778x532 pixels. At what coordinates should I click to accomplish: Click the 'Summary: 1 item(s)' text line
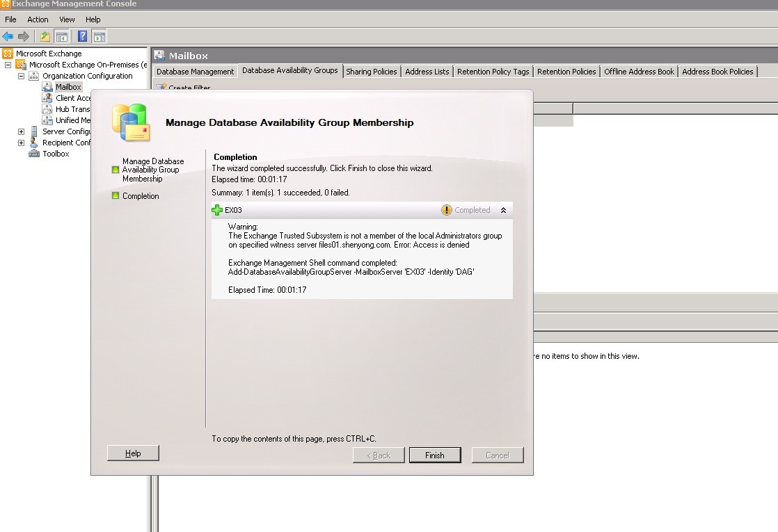[280, 193]
